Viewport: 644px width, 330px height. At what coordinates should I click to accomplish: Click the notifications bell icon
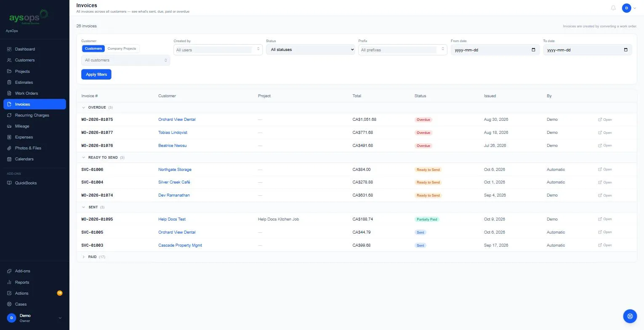613,8
